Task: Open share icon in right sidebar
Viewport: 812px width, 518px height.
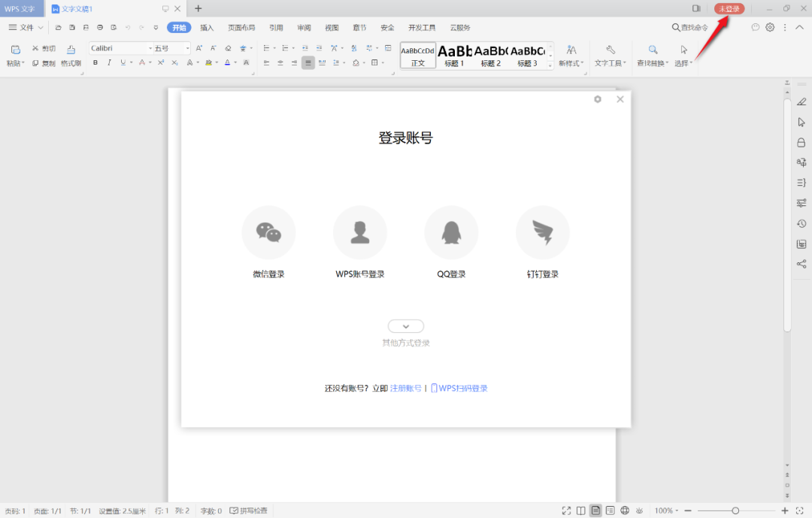Action: (x=801, y=264)
